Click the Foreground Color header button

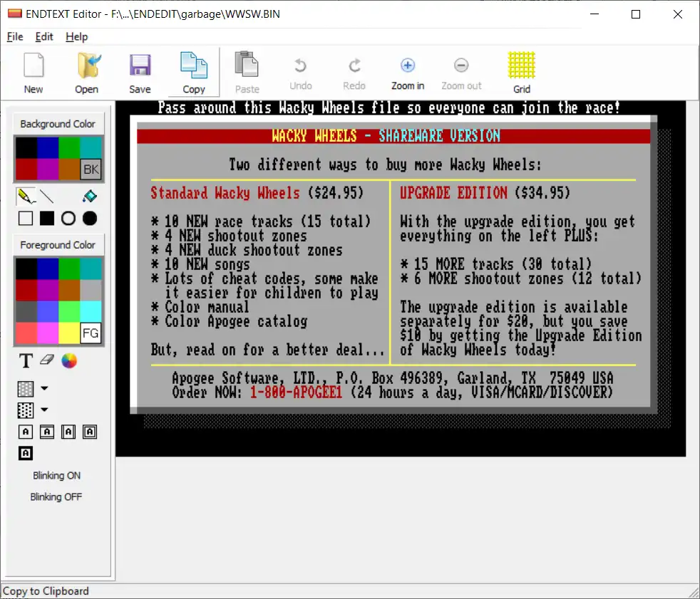pos(58,245)
